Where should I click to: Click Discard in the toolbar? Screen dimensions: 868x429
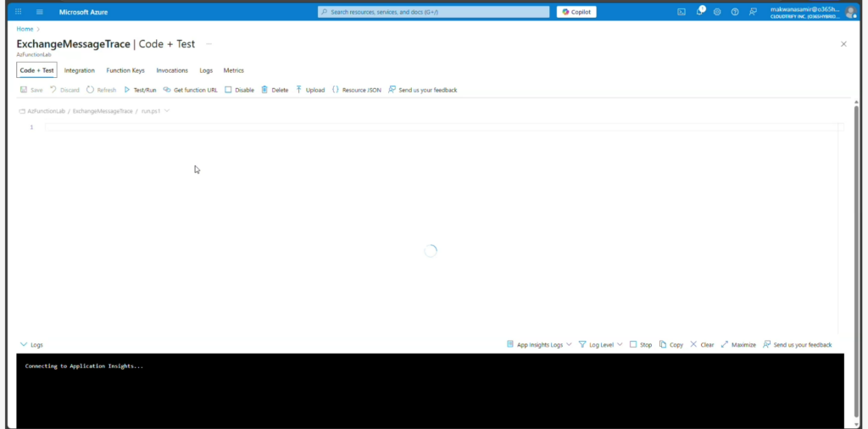point(64,90)
